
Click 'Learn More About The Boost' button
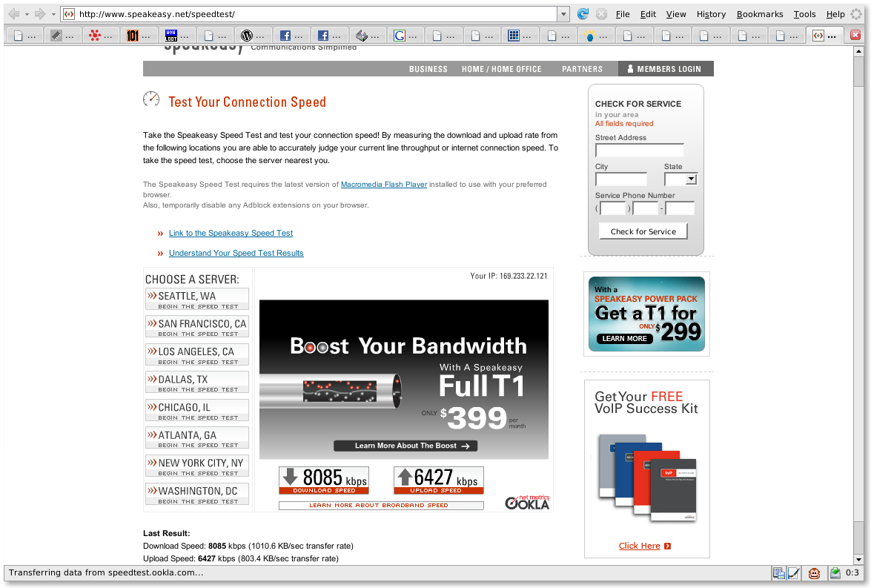pos(405,446)
